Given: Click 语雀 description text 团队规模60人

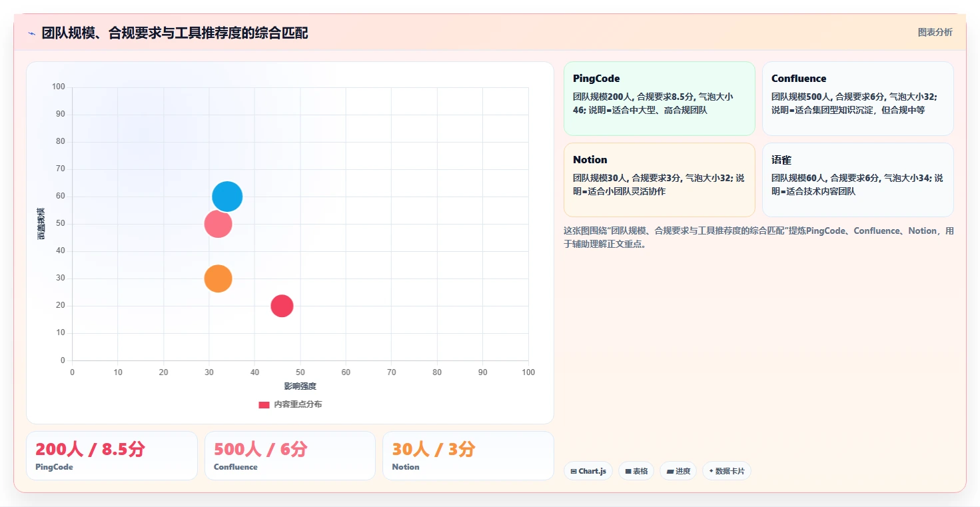Looking at the screenshot, I should pyautogui.click(x=857, y=185).
